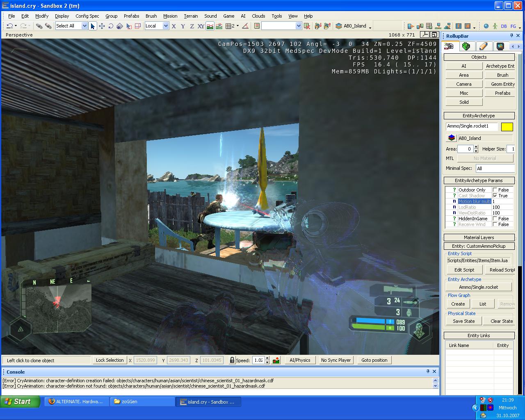Click the Edit Script button
This screenshot has width=525, height=420.
[464, 270]
